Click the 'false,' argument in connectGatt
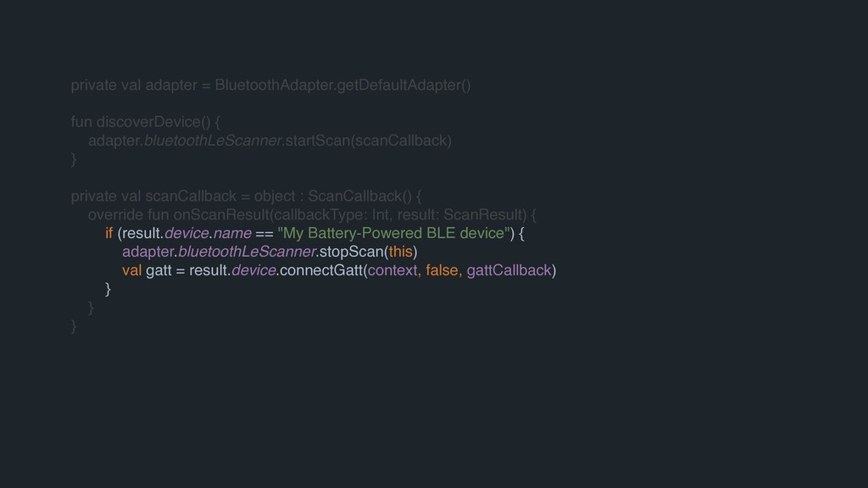 point(444,270)
